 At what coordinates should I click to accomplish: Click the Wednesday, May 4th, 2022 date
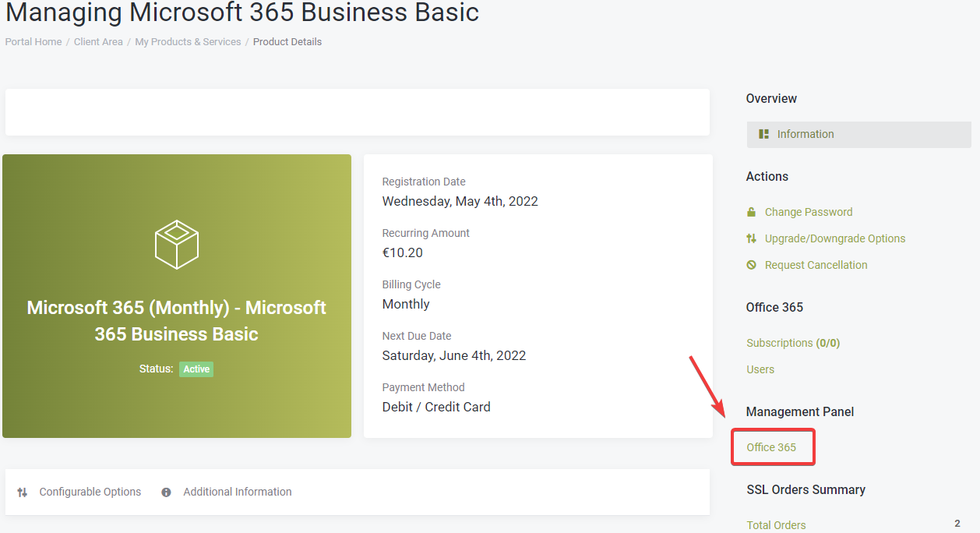point(460,201)
